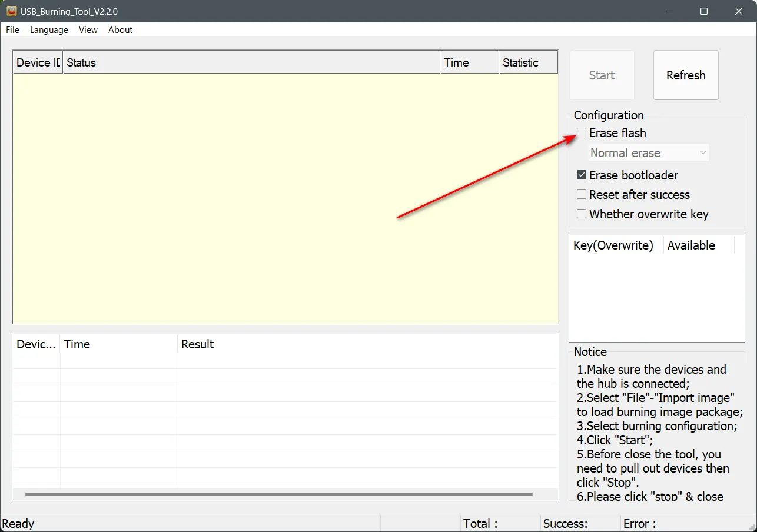Open the Normal erase dropdown
Screen dimensions: 757x532
(x=649, y=153)
